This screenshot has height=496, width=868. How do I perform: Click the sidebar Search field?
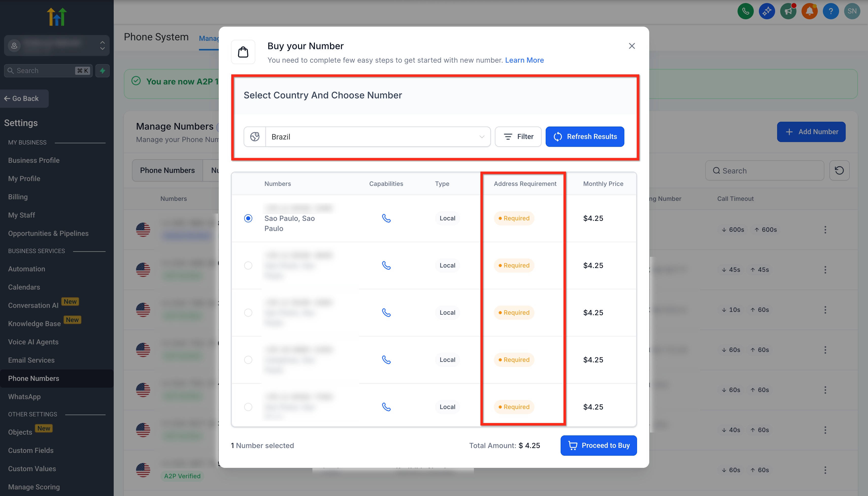click(48, 70)
